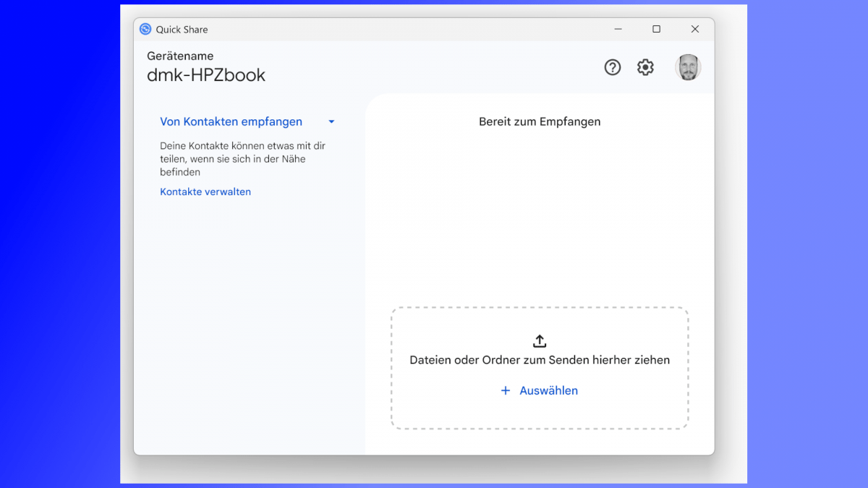Open the help question mark icon

[613, 67]
